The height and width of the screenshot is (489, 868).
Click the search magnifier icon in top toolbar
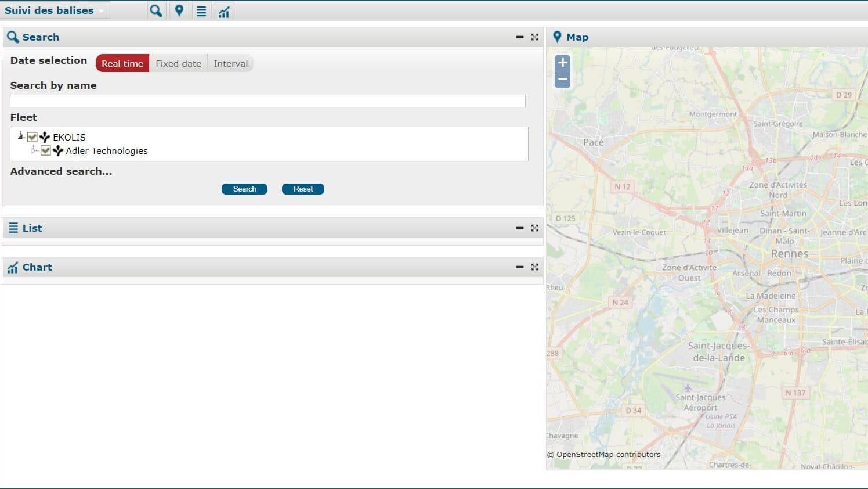coord(155,11)
